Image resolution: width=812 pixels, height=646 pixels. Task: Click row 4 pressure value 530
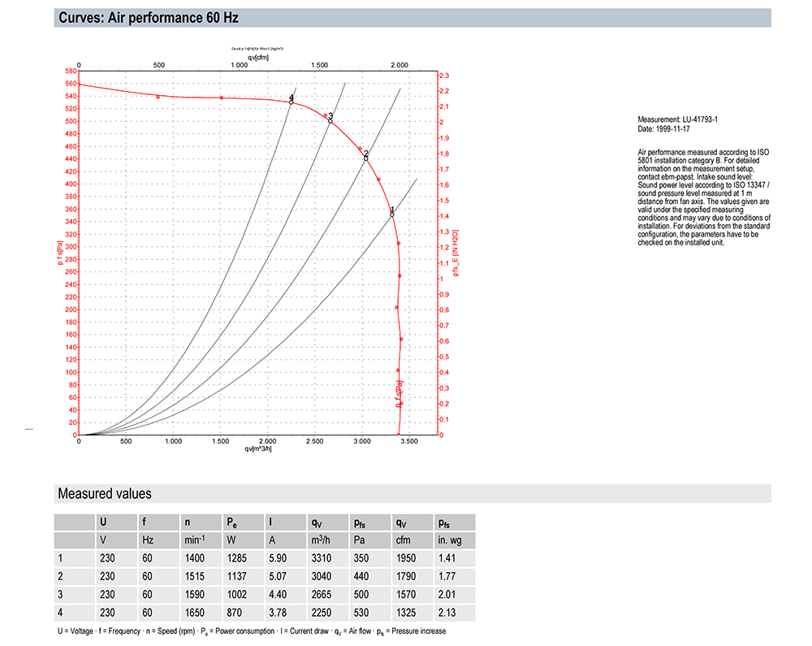pyautogui.click(x=361, y=613)
